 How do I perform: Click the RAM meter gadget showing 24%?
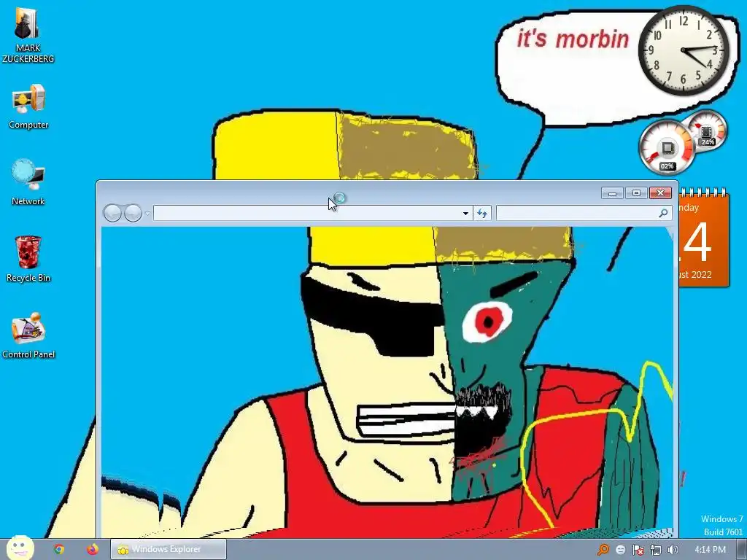click(x=708, y=130)
